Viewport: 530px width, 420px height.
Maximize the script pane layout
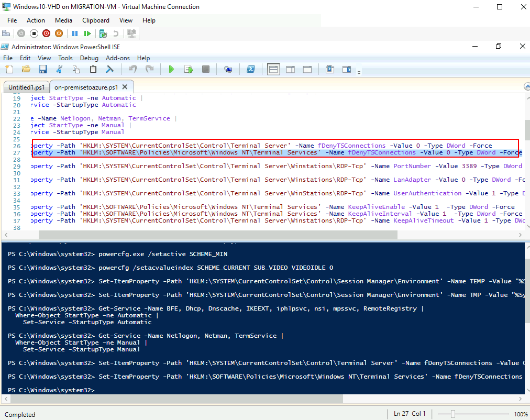click(x=307, y=70)
